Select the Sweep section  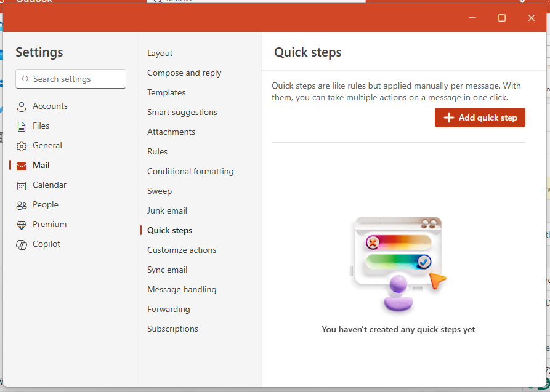[160, 191]
